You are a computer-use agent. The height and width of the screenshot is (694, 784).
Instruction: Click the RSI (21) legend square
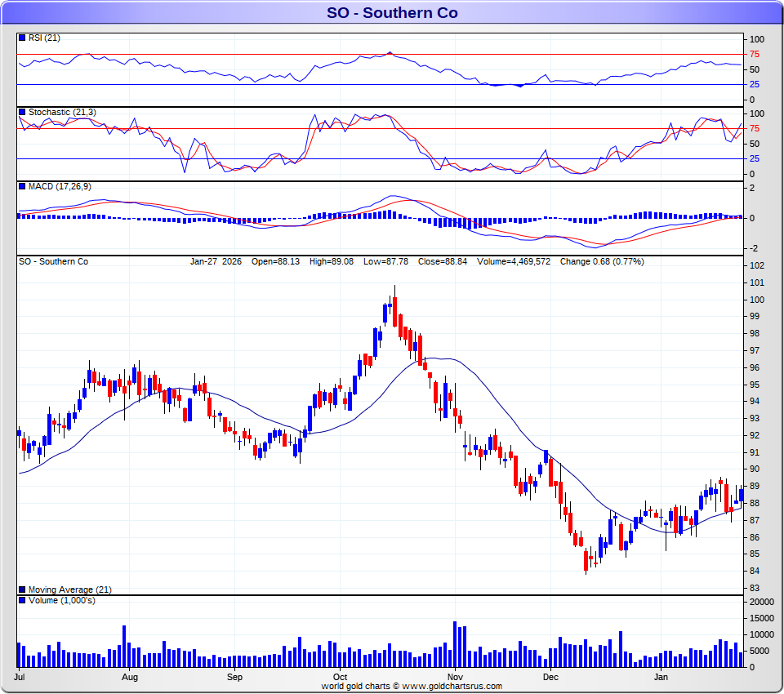pos(22,38)
